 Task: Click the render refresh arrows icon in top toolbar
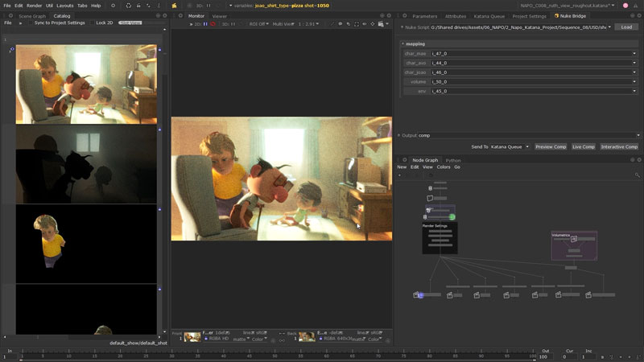[128, 6]
